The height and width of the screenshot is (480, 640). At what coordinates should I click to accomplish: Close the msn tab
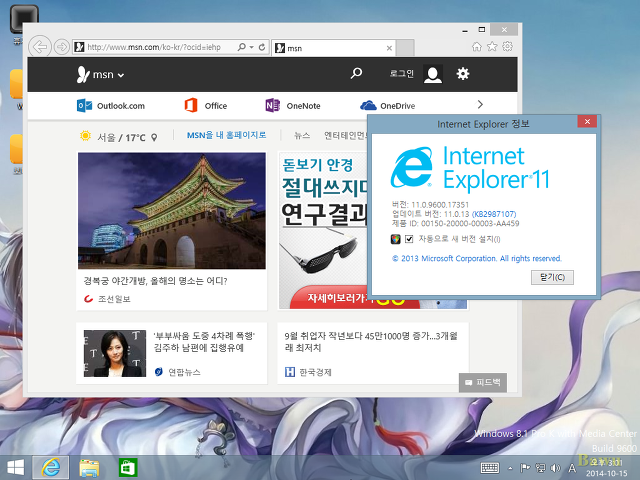click(x=389, y=48)
